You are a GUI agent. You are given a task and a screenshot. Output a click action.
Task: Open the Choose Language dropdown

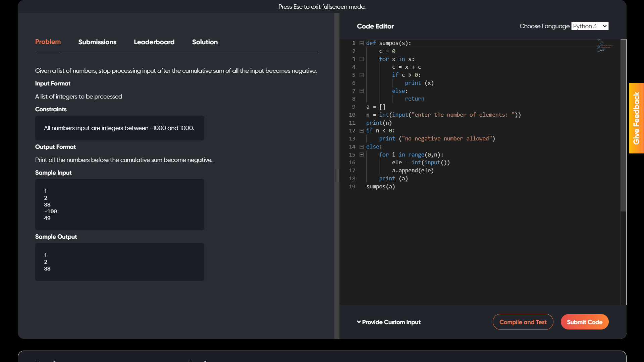coord(590,26)
